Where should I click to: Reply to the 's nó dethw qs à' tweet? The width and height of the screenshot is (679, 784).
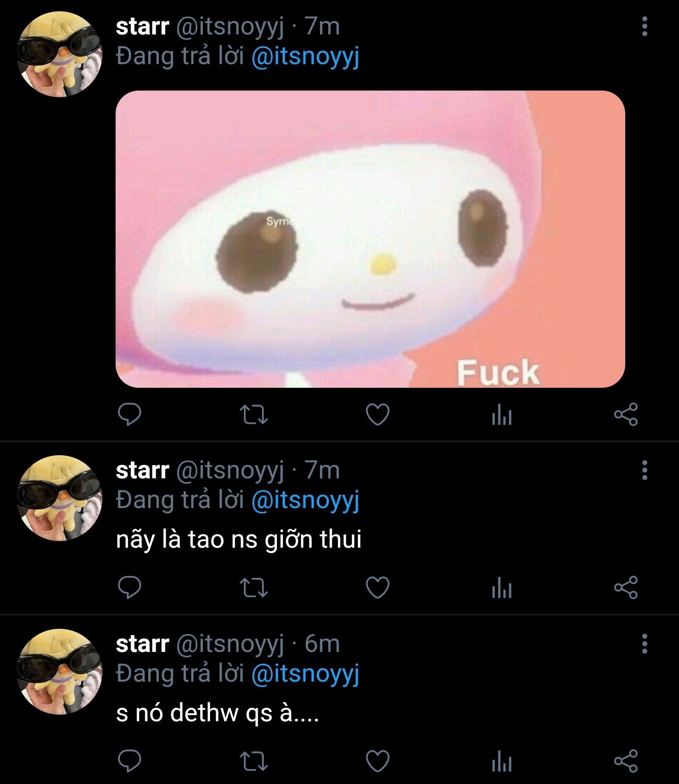[x=129, y=761]
